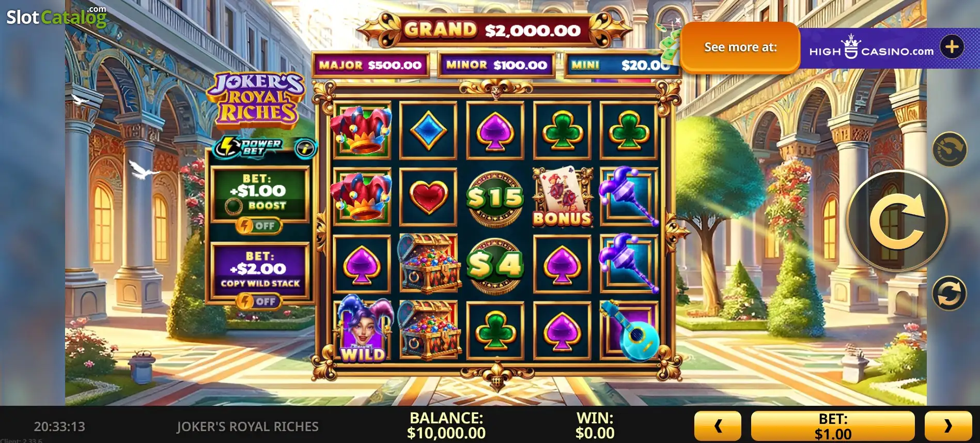Open Power Bet info icon
This screenshot has height=443, width=980.
(305, 149)
